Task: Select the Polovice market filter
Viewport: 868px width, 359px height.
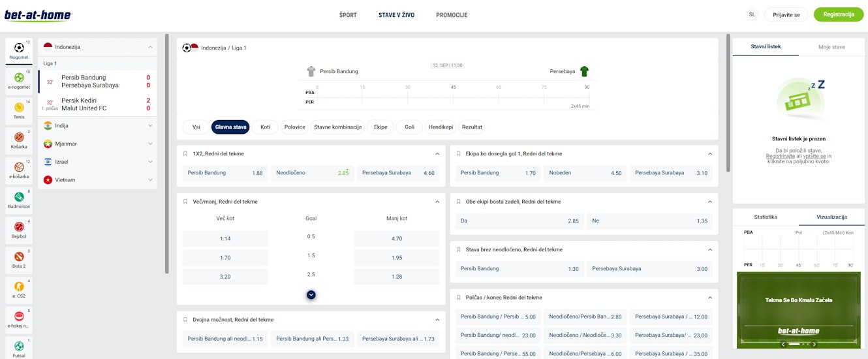Action: pos(294,127)
